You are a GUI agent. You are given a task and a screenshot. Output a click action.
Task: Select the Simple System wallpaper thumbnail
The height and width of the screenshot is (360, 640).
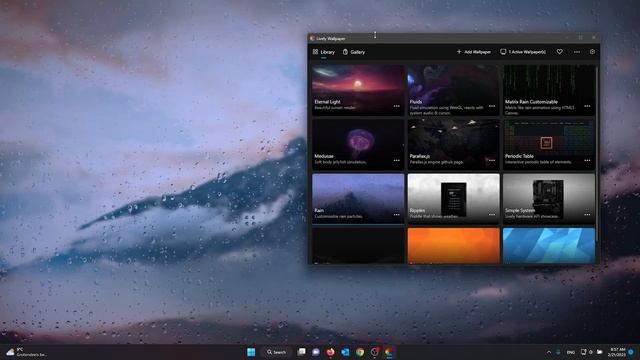tap(549, 199)
